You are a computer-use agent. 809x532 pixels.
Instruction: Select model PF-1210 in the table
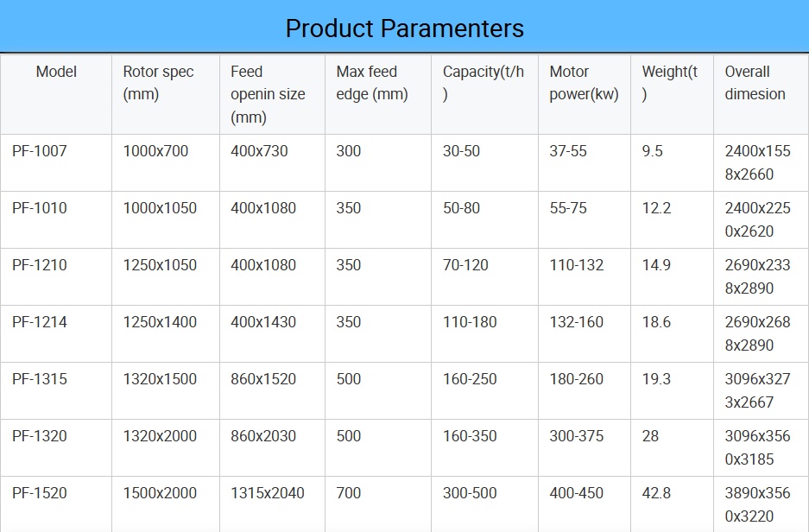(x=40, y=265)
